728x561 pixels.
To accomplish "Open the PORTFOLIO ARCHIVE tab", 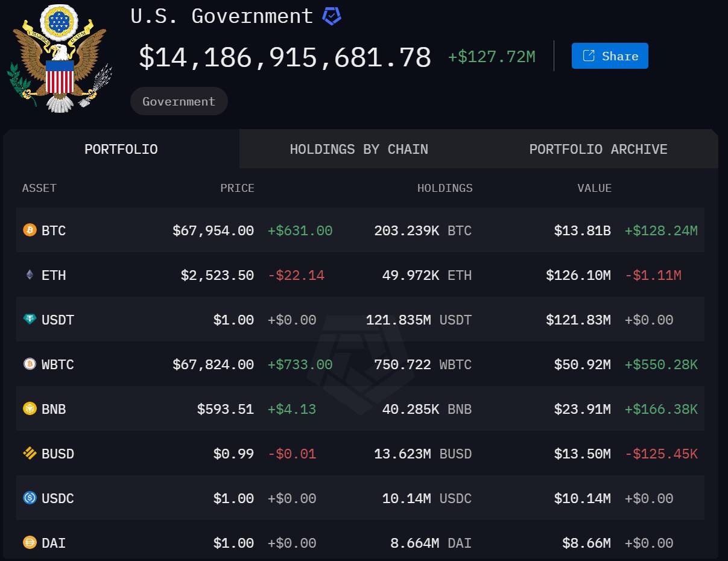I will [x=598, y=149].
